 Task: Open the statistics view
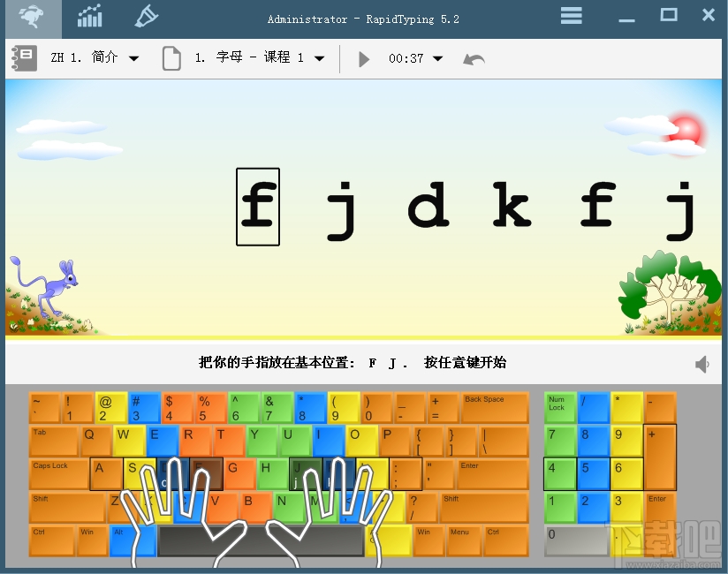click(89, 16)
